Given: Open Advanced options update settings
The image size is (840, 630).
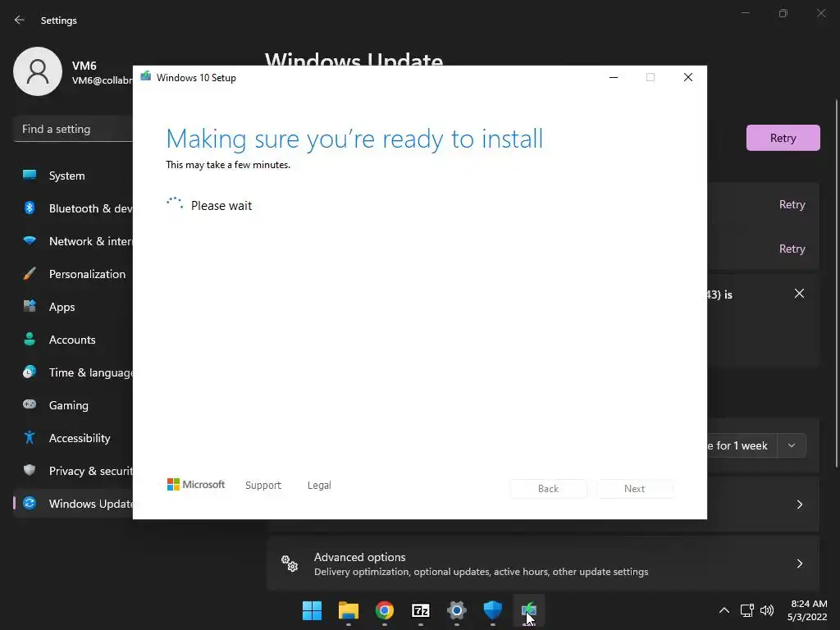Looking at the screenshot, I should pyautogui.click(x=543, y=564).
